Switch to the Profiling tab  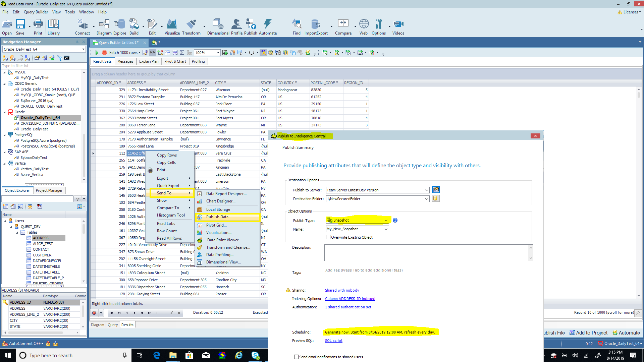point(198,61)
